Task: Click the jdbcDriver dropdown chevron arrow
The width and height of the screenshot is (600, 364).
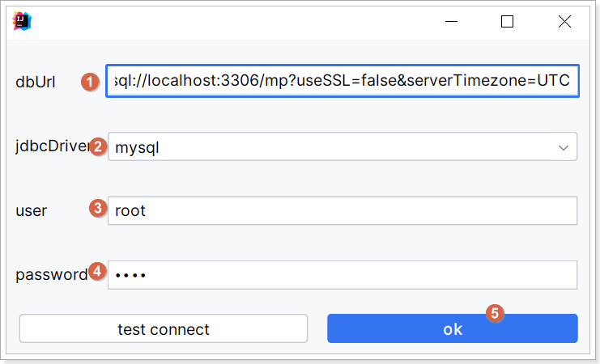Action: click(x=564, y=147)
